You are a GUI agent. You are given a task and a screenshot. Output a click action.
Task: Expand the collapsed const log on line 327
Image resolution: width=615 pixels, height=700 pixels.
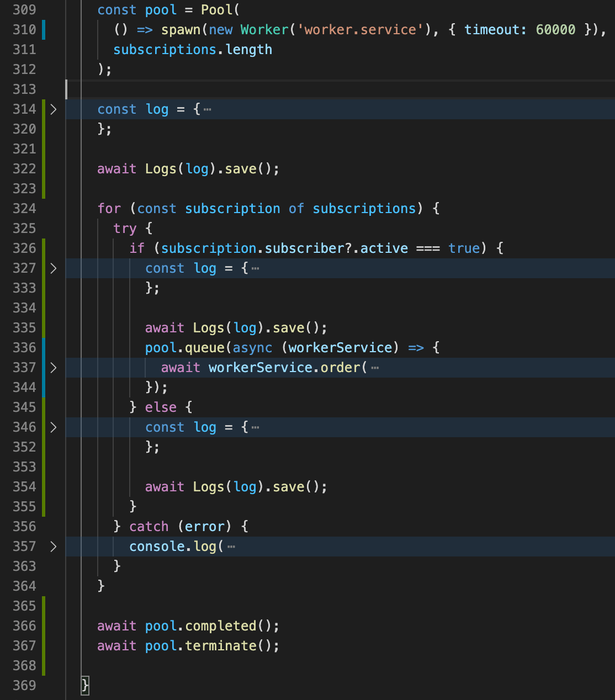point(53,269)
